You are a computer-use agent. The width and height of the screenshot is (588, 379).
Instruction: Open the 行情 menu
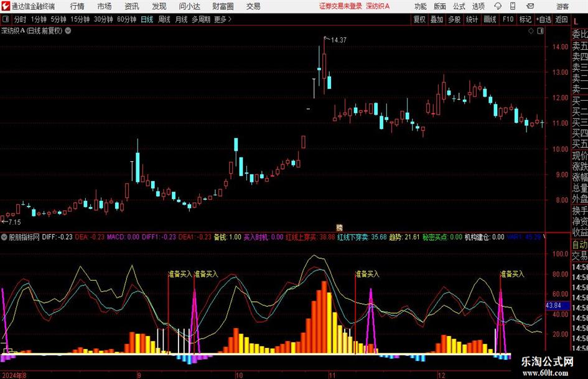77,6
